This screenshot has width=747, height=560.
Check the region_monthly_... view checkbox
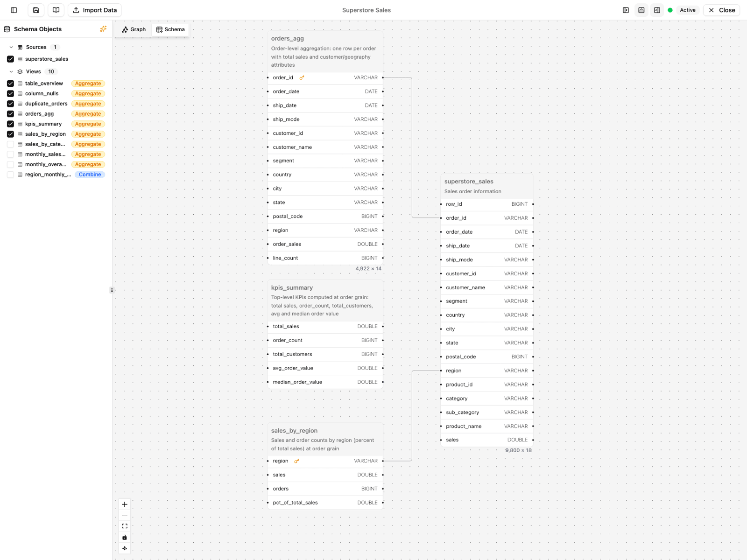coord(10,175)
